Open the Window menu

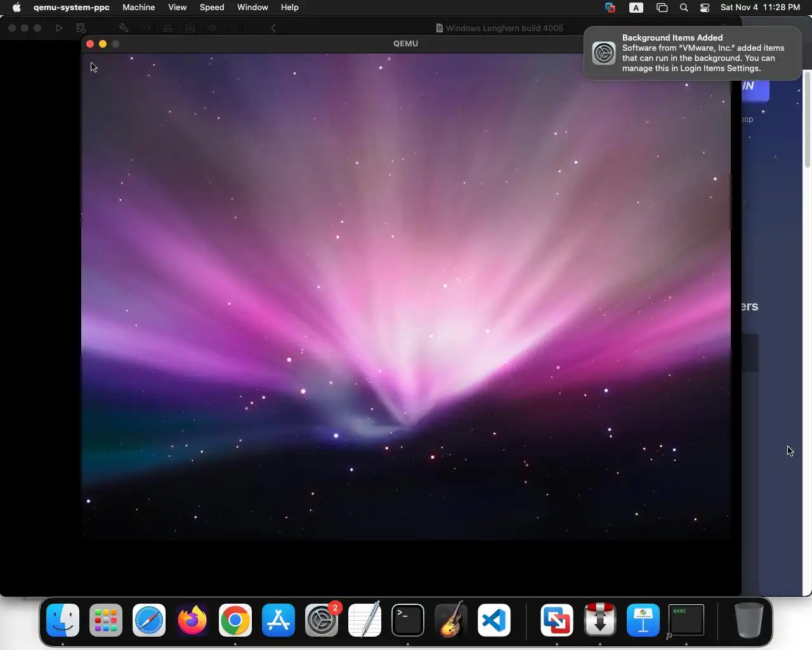[x=252, y=8]
